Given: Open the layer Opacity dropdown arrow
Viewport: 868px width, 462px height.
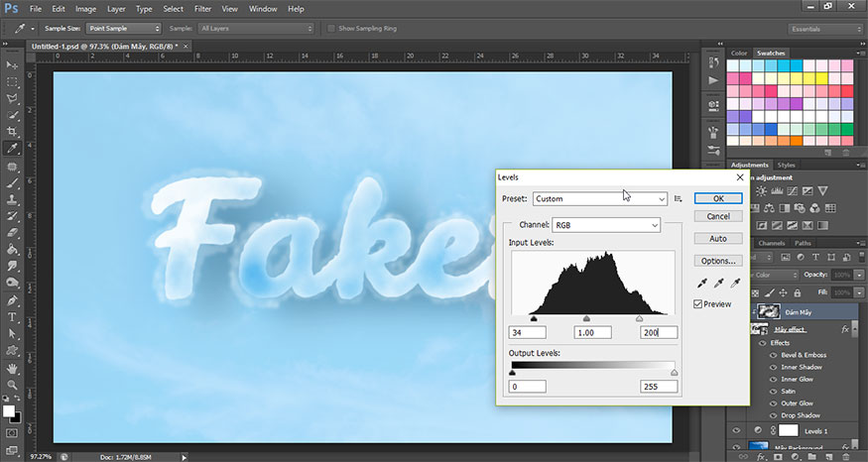Looking at the screenshot, I should click(859, 275).
